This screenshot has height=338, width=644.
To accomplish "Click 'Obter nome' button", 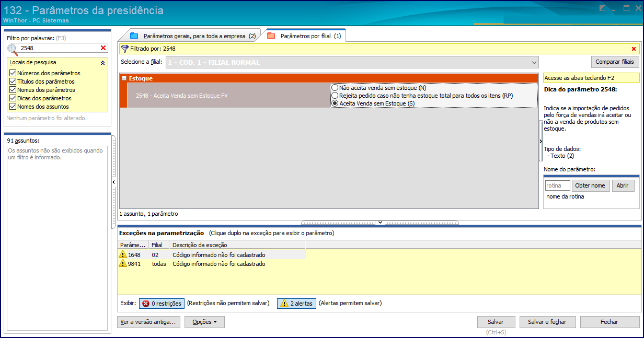I will [591, 185].
